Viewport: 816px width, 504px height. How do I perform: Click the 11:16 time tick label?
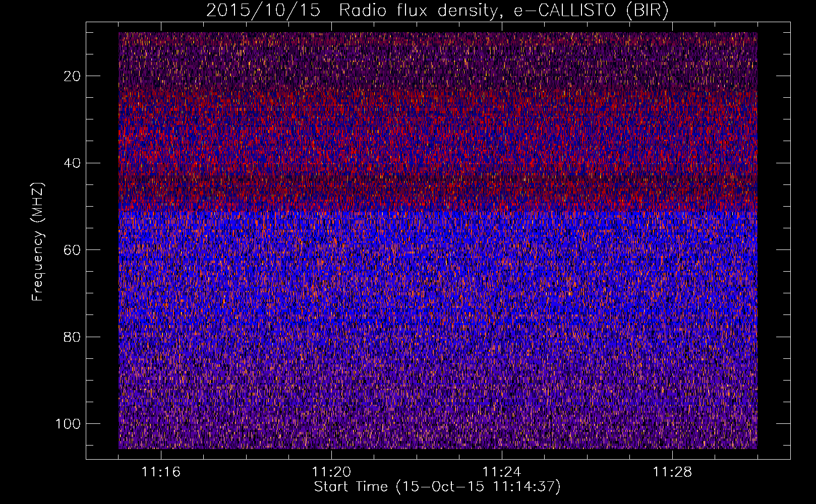click(161, 472)
